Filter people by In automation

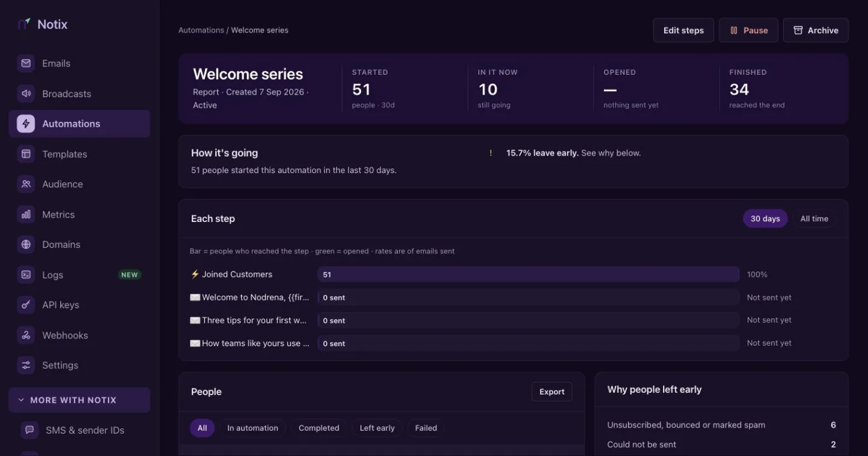tap(253, 428)
